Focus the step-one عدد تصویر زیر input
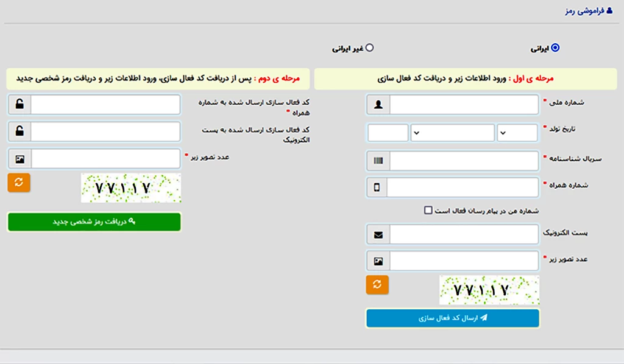Screen dimensions: 624x364 point(464,261)
